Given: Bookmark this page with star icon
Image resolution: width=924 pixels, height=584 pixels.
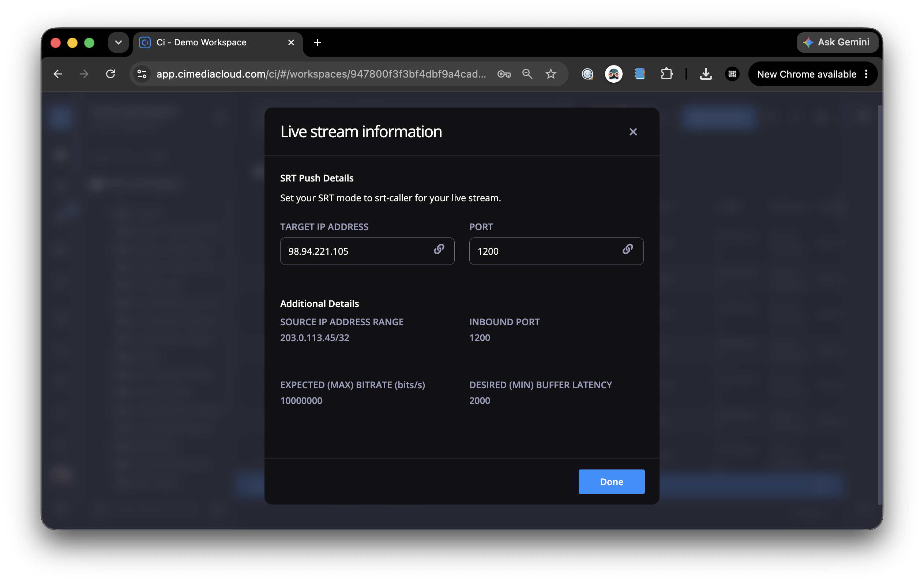Looking at the screenshot, I should 551,74.
